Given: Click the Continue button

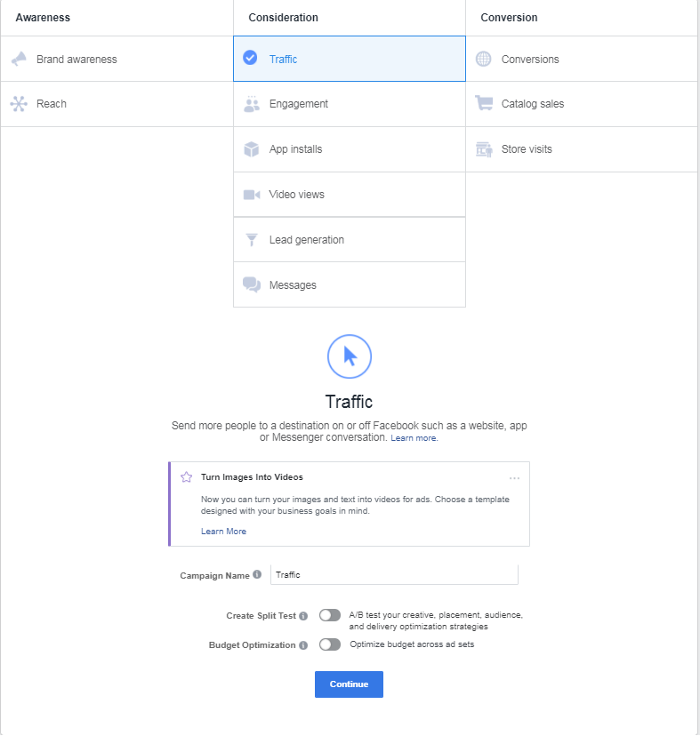Looking at the screenshot, I should (x=349, y=684).
